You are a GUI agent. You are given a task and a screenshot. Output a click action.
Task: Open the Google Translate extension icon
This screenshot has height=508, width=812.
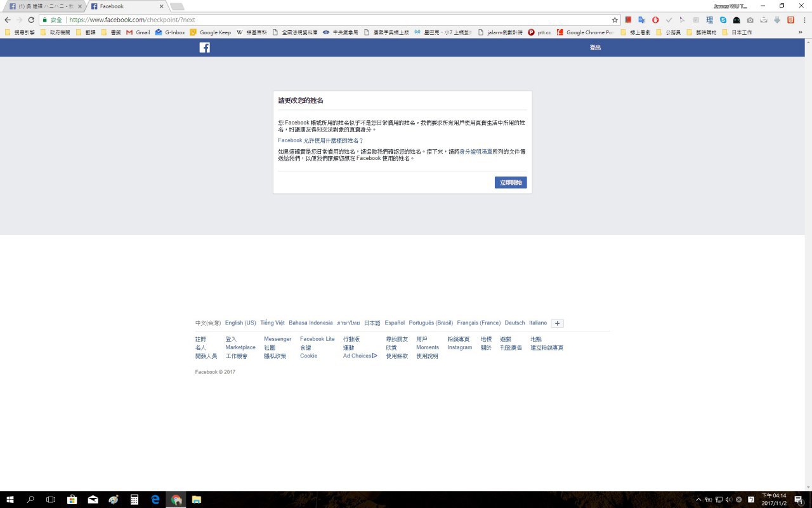641,20
